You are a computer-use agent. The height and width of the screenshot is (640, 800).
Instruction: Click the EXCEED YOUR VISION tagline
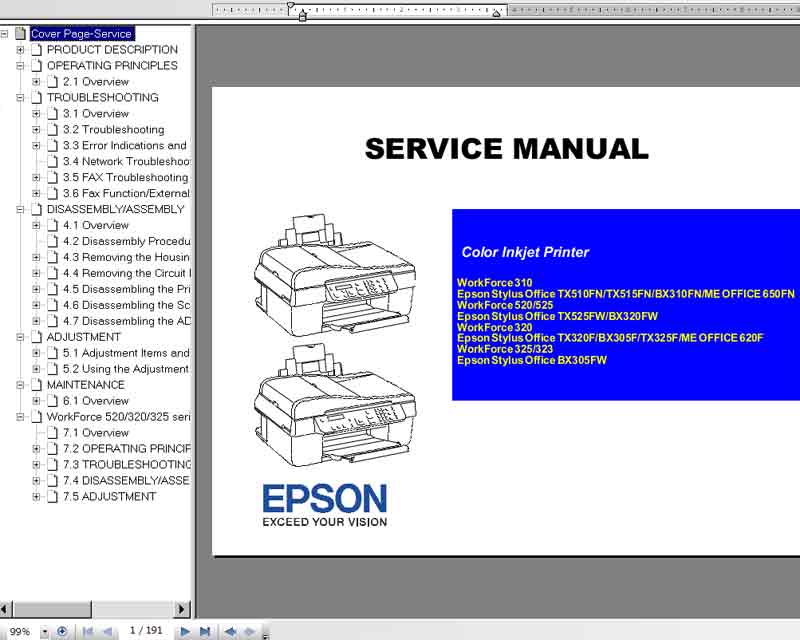point(324,522)
